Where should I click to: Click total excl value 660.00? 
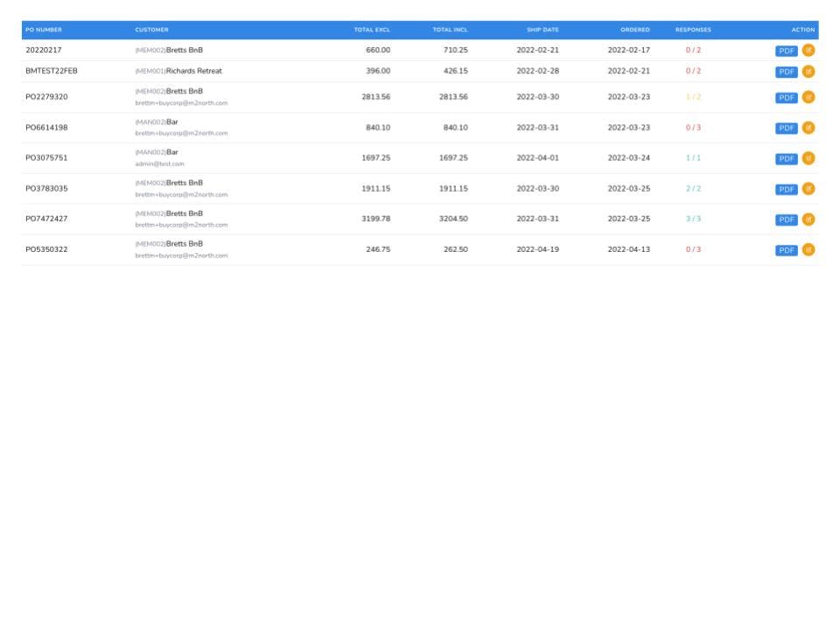(378, 50)
